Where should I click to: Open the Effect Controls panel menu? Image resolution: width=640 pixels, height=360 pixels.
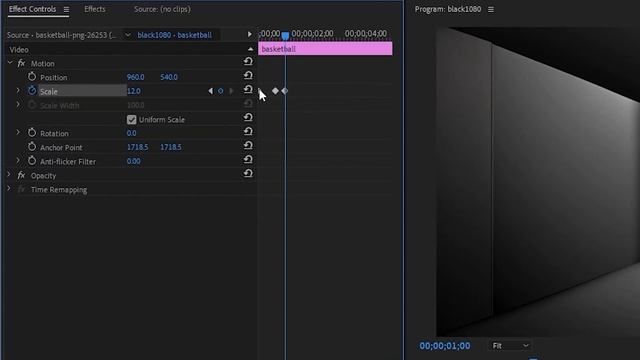point(66,9)
